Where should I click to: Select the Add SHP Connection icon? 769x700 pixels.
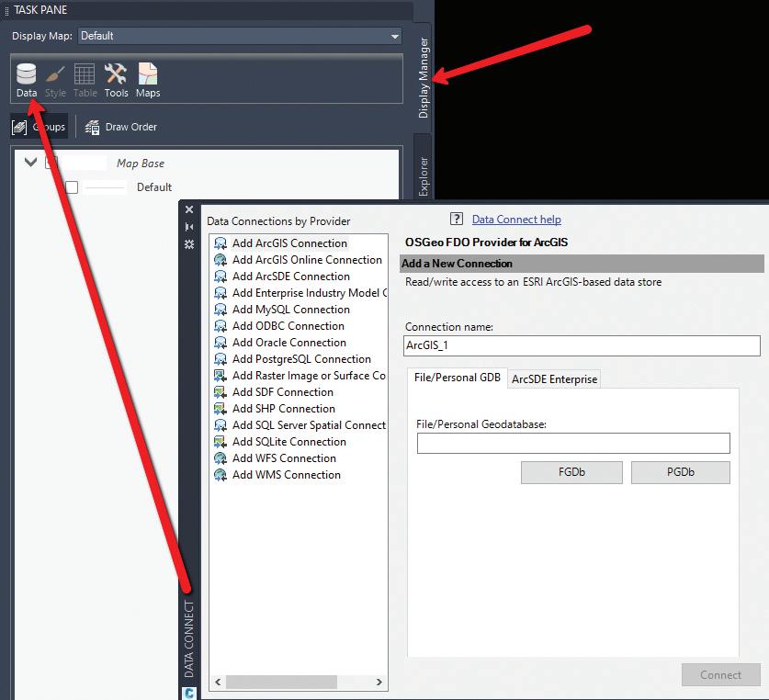tap(221, 409)
